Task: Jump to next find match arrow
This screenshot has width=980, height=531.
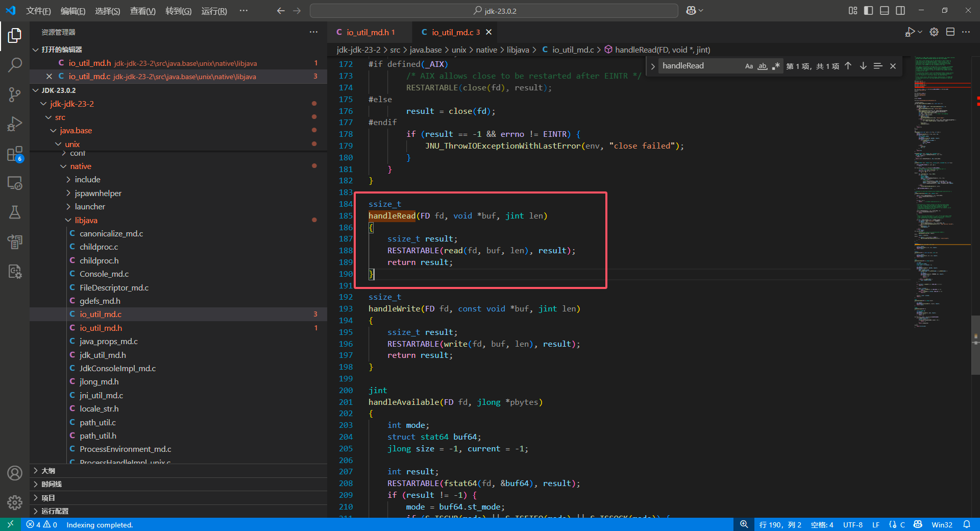Action: (863, 66)
